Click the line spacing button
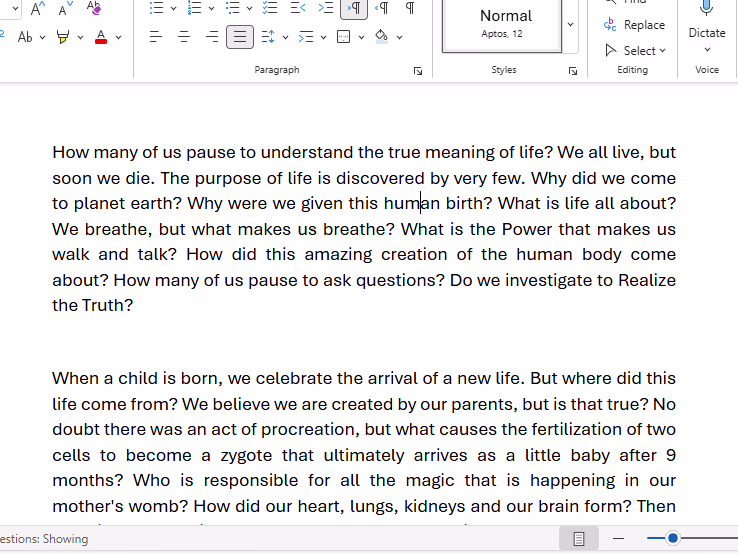Viewport: 738px width, 554px height. pyautogui.click(x=268, y=37)
